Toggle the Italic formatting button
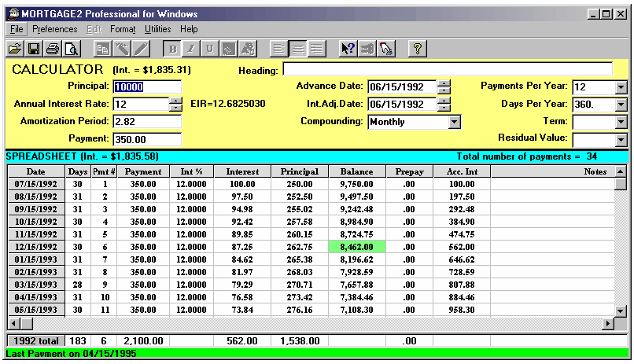This screenshot has height=364, width=634. click(x=192, y=49)
